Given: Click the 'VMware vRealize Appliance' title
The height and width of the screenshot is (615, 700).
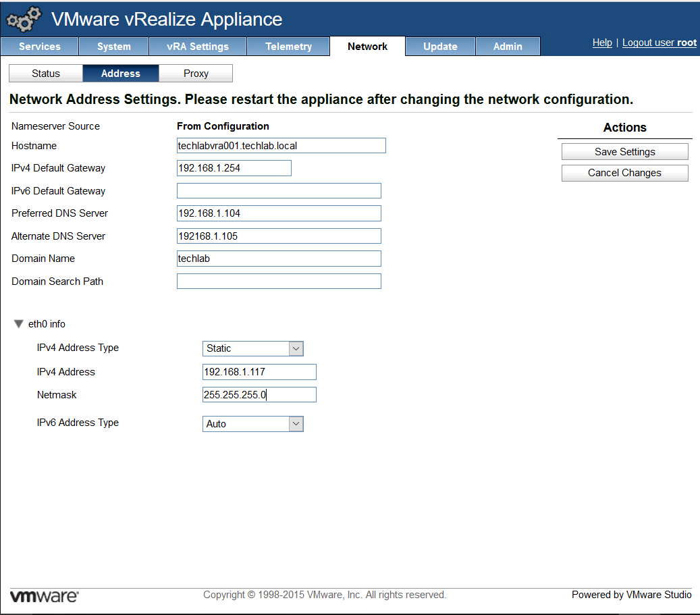Looking at the screenshot, I should coord(167,19).
